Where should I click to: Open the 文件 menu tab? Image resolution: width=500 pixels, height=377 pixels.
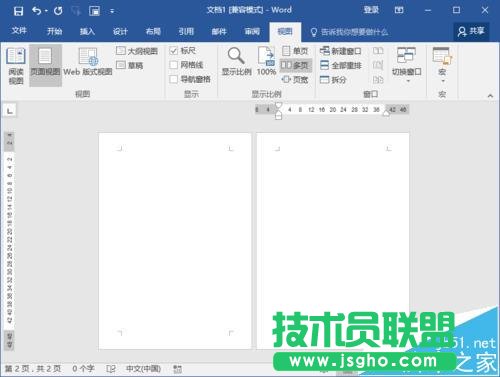[19, 31]
